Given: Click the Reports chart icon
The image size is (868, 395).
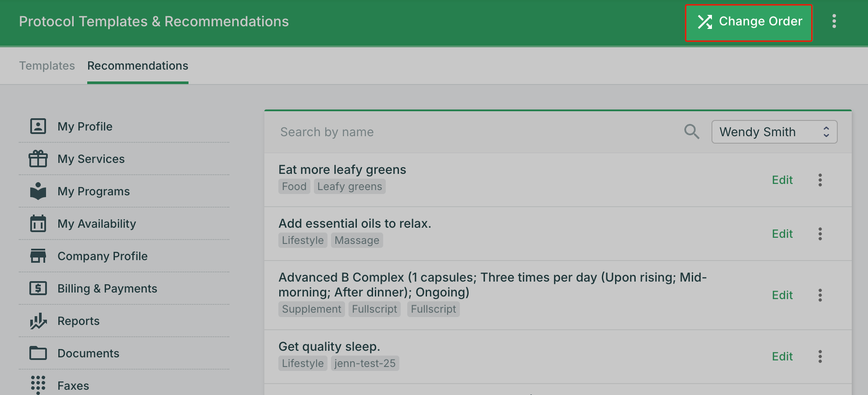Looking at the screenshot, I should tap(38, 321).
